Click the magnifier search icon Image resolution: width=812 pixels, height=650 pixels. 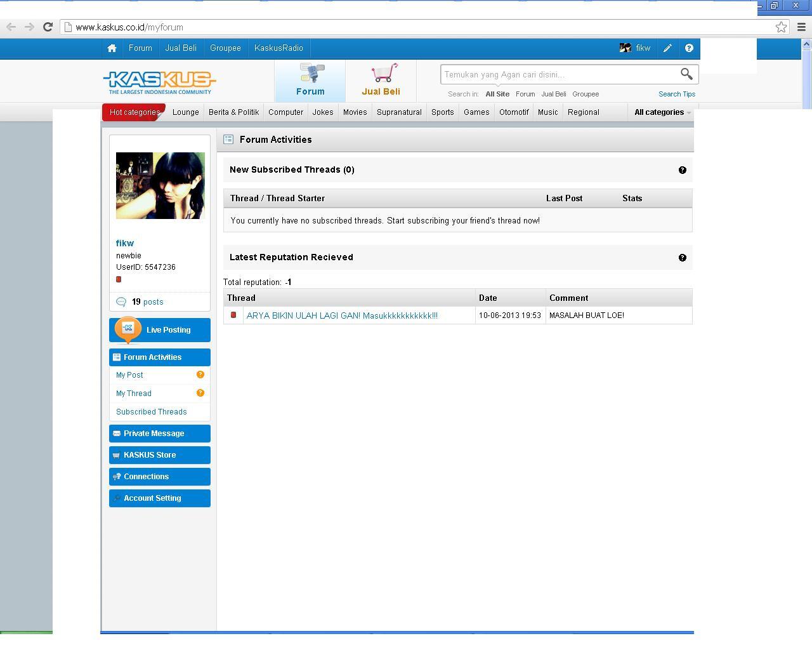(x=686, y=74)
